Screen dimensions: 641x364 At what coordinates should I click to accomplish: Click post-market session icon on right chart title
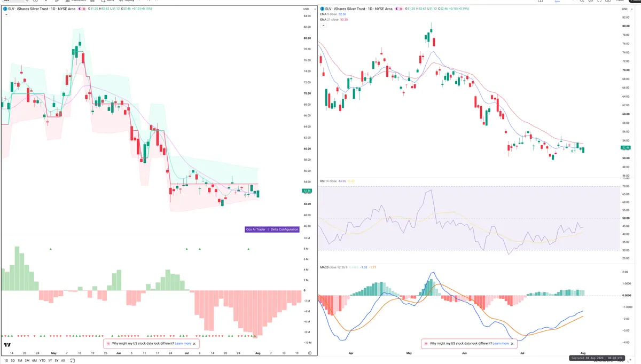click(x=396, y=9)
